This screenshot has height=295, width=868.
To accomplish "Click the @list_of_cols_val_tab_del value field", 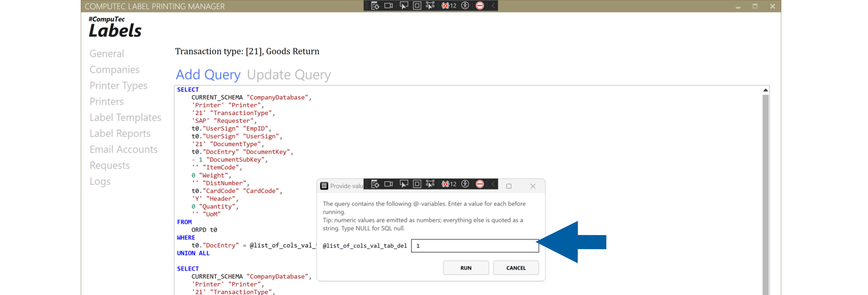I will 475,246.
